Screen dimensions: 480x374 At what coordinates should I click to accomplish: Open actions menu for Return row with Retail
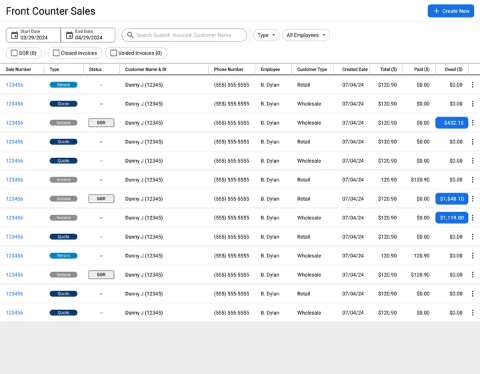point(472,85)
